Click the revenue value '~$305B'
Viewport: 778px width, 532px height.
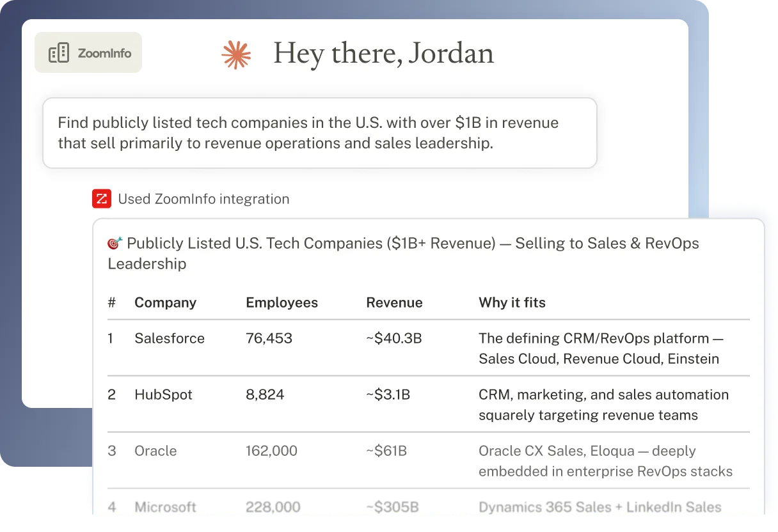[x=392, y=507]
